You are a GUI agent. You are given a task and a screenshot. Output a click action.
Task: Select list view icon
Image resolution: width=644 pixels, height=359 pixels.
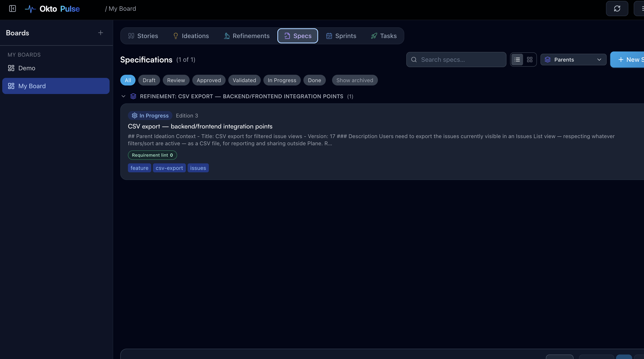coord(517,60)
